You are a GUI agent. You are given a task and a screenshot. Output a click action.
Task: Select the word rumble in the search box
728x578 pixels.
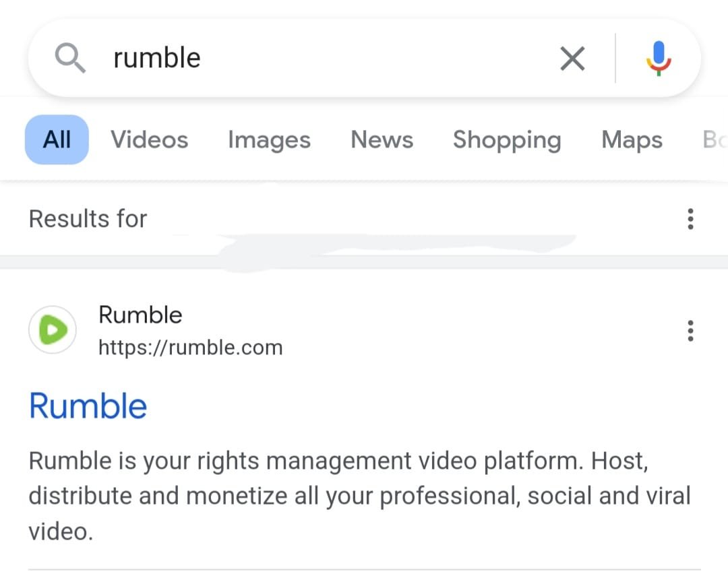[x=156, y=58]
